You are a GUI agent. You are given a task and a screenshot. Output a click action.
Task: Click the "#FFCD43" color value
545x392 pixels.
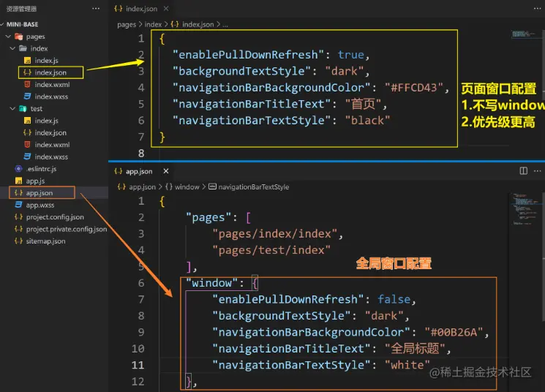coord(413,88)
